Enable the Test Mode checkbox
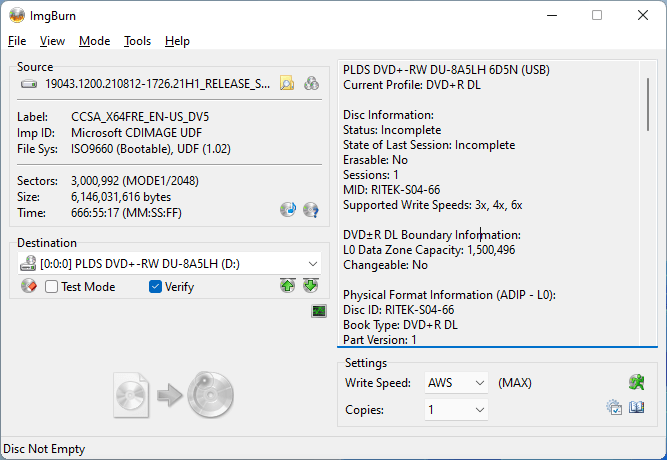 (51, 287)
